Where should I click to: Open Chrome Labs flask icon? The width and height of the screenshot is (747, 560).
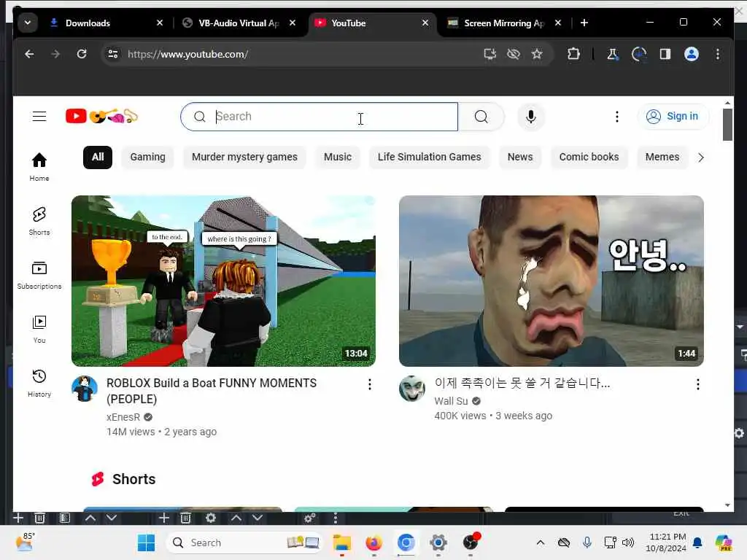coord(613,54)
